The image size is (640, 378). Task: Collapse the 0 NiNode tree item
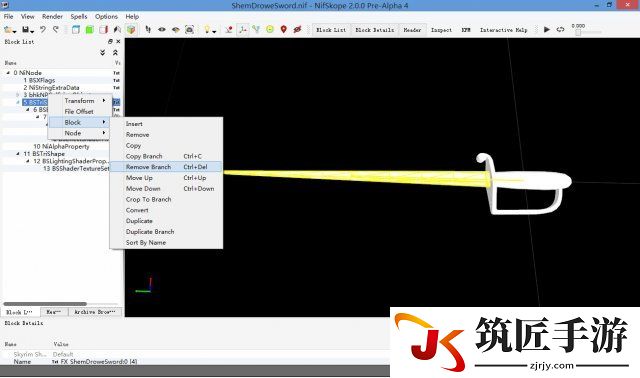tap(8, 73)
